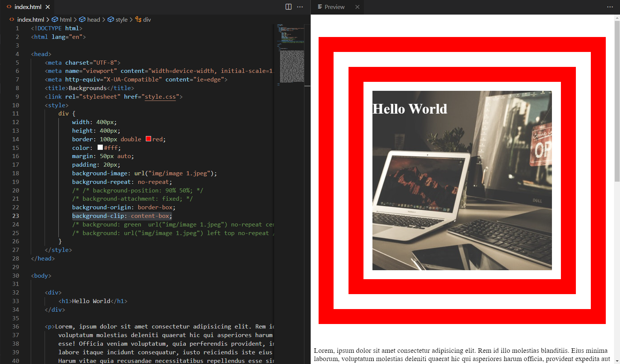Switch to the index.html tab
620x364 pixels.
(28, 7)
